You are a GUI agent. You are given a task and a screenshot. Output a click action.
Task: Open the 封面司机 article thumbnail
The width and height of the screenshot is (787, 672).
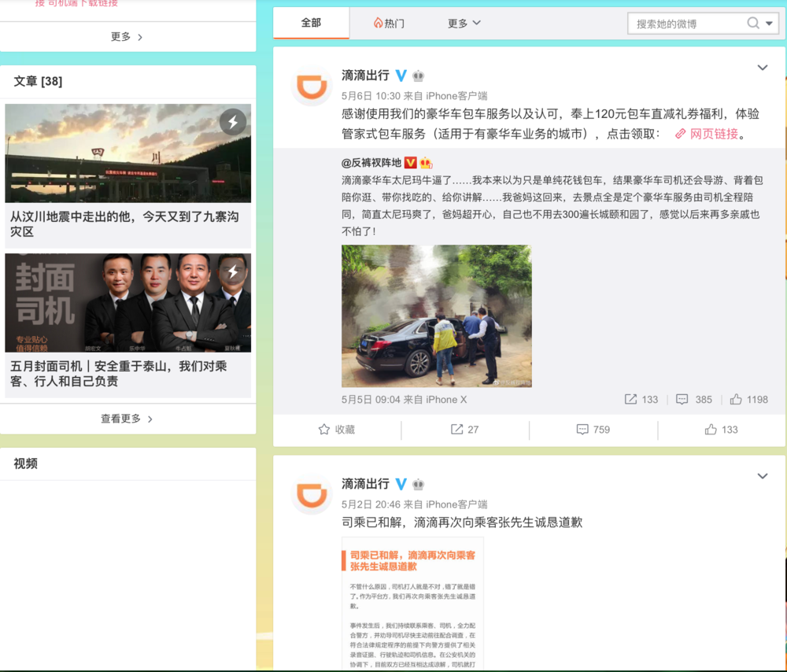click(x=128, y=303)
